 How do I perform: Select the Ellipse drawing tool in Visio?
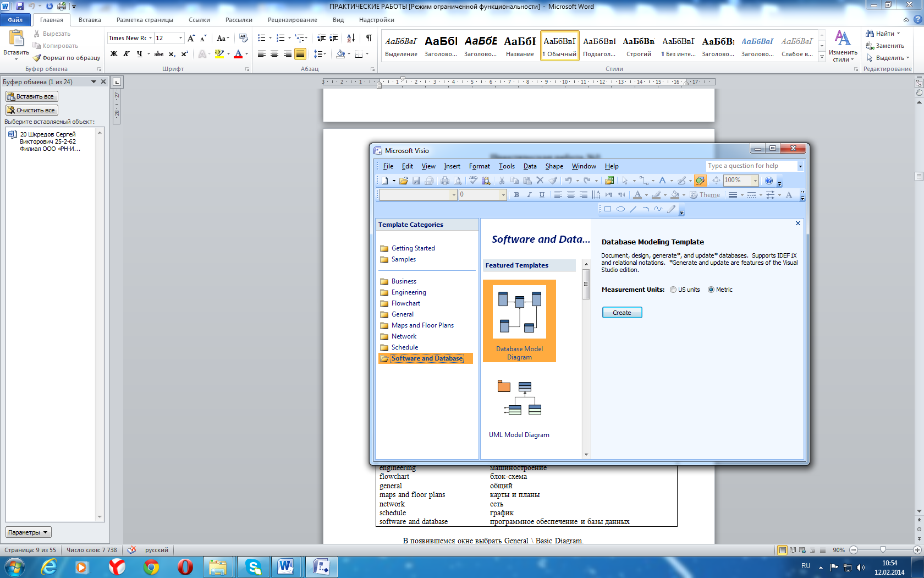tap(620, 209)
